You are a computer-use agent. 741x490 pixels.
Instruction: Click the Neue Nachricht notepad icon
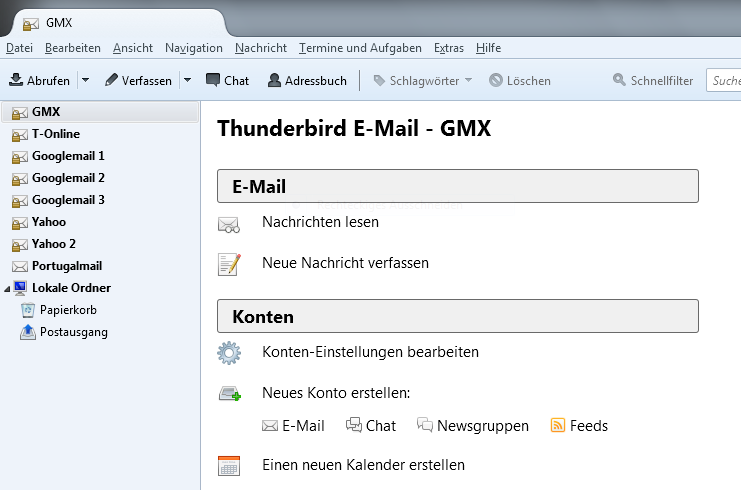tap(229, 265)
